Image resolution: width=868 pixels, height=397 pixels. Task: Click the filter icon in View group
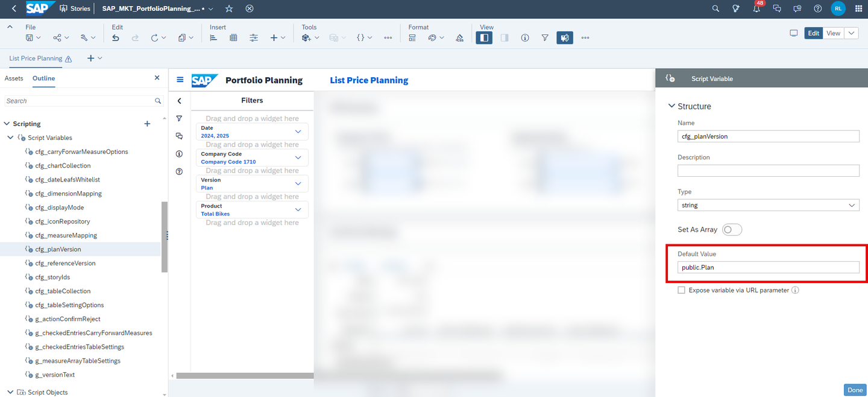click(x=545, y=37)
